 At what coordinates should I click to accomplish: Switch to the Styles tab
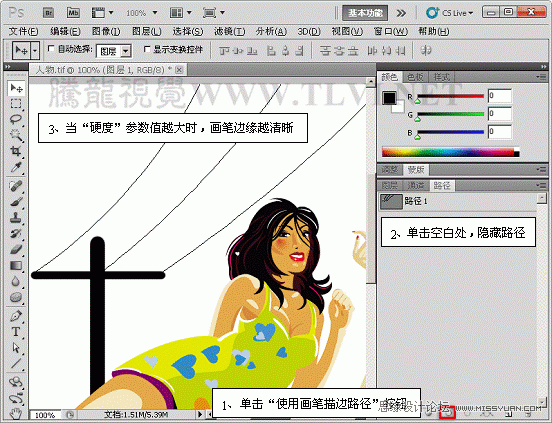point(441,77)
